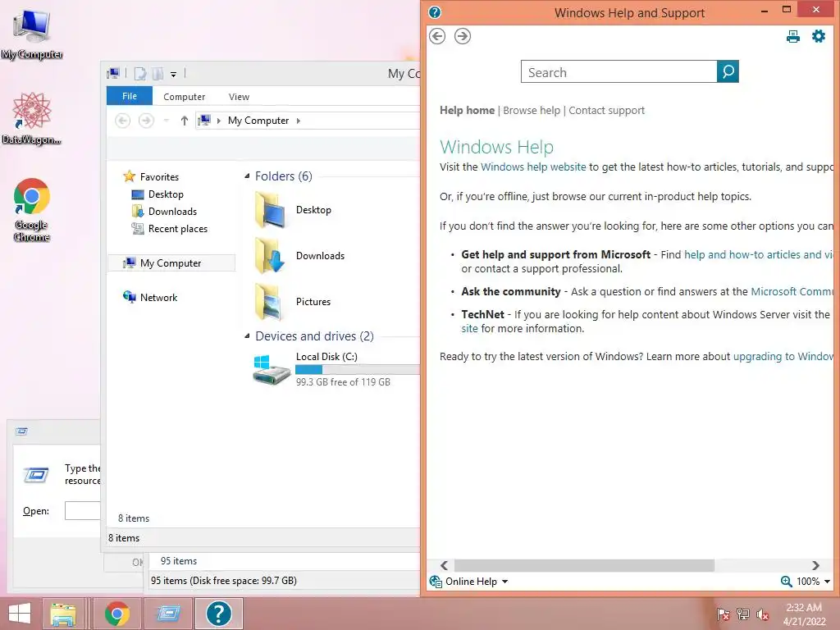Expand the address bar chevron after My Computer
Viewport: 840px width, 630px height.
click(299, 121)
